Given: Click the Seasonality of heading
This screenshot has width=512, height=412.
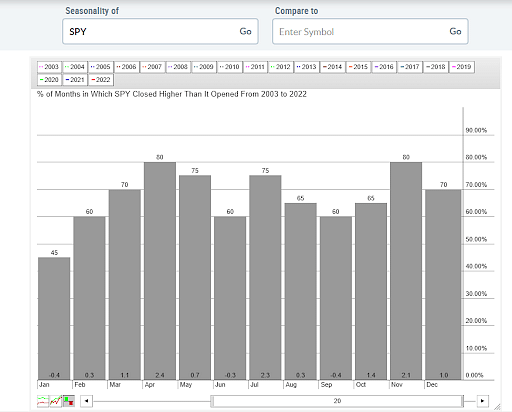Looking at the screenshot, I should coord(92,11).
